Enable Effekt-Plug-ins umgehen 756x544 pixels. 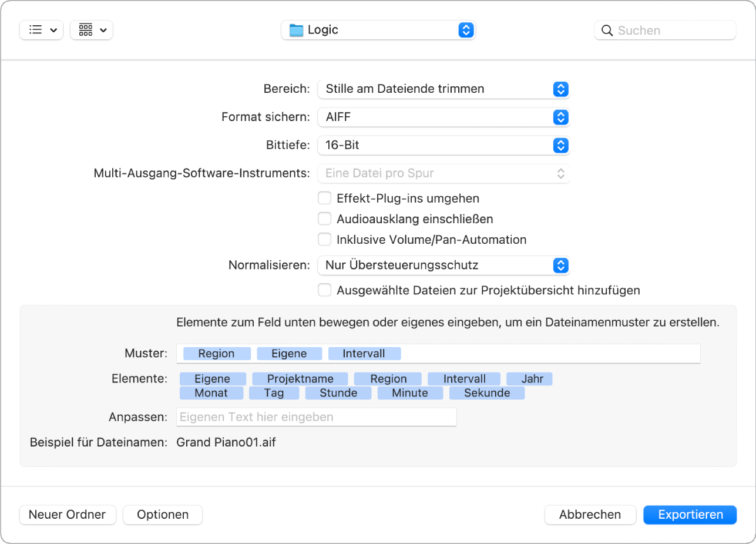pyautogui.click(x=324, y=198)
